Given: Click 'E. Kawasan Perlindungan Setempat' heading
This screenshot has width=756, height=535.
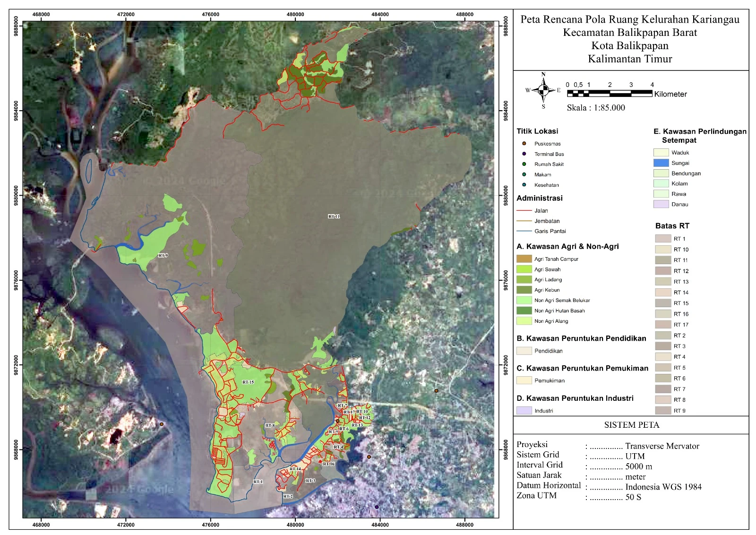Looking at the screenshot, I should [x=700, y=136].
